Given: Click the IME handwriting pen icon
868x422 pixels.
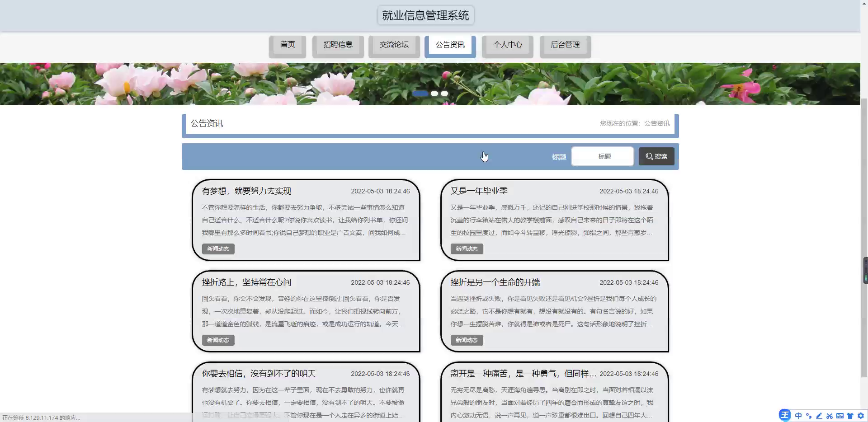Looking at the screenshot, I should (x=819, y=416).
